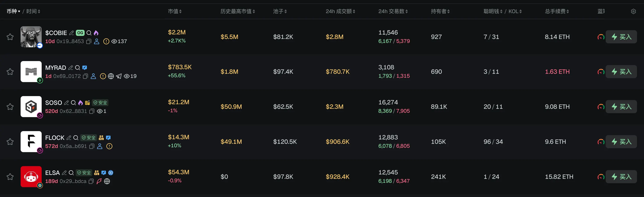644x197 pixels.
Task: Open MYRAD Telegram paper plane icon
Action: tap(119, 76)
